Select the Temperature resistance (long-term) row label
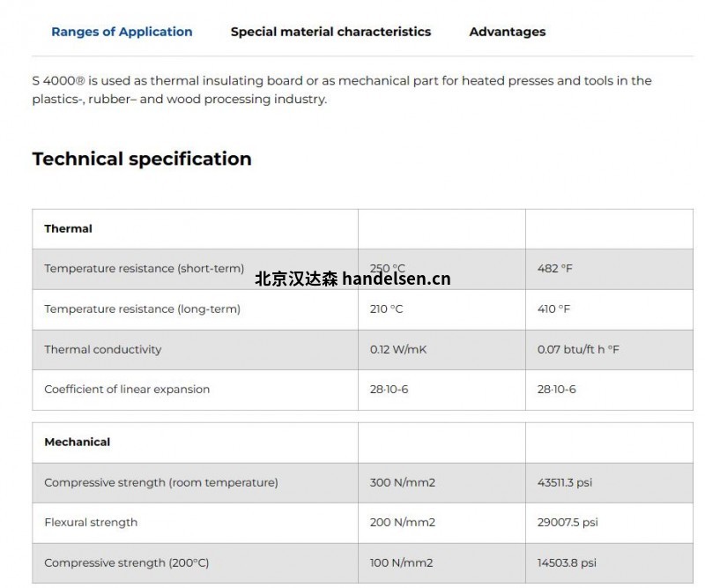The width and height of the screenshot is (705, 588). pos(143,309)
